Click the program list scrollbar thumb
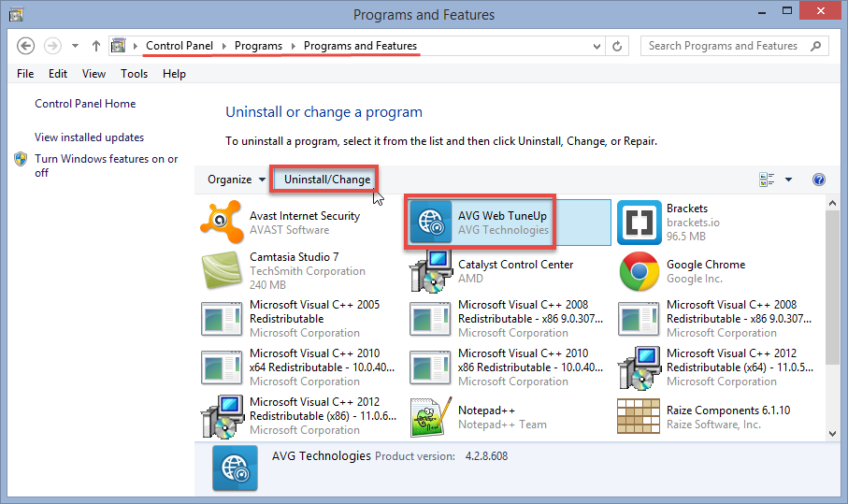The width and height of the screenshot is (848, 504). point(832,288)
